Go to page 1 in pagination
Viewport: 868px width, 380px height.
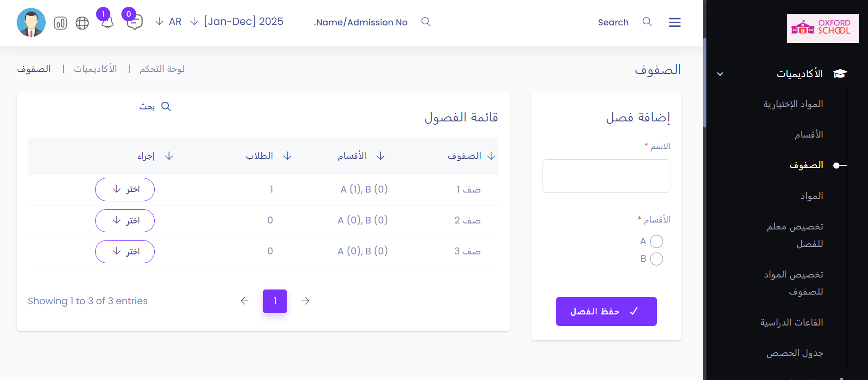(x=275, y=301)
